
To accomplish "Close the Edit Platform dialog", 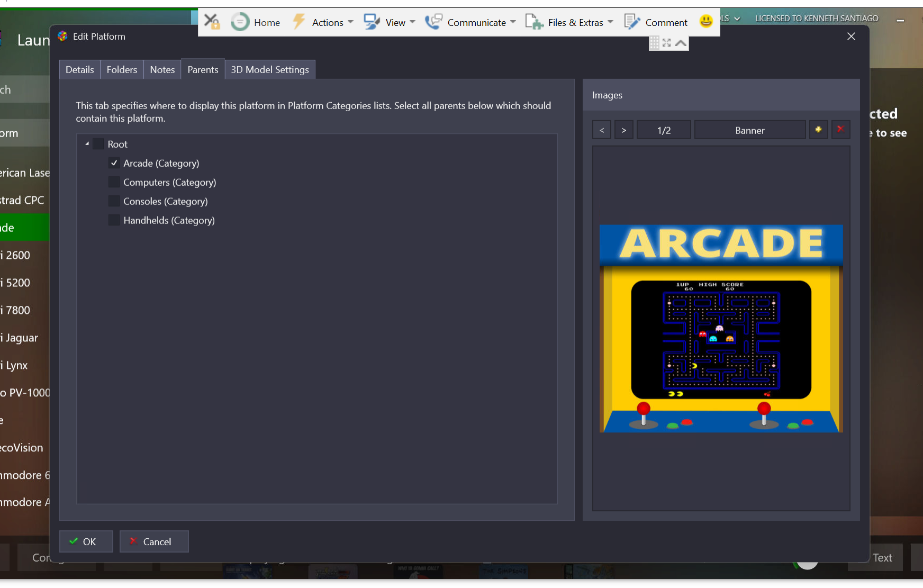I will click(851, 36).
